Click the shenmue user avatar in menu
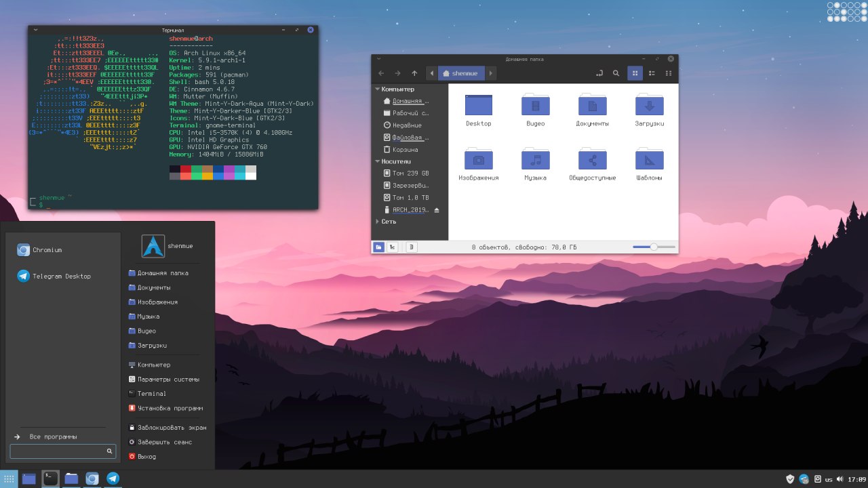 [x=153, y=246]
